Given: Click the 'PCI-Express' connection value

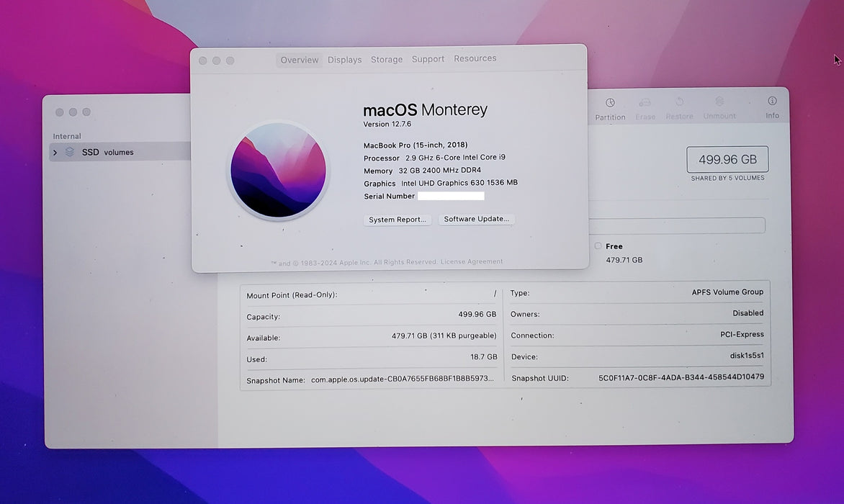Looking at the screenshot, I should 742,335.
